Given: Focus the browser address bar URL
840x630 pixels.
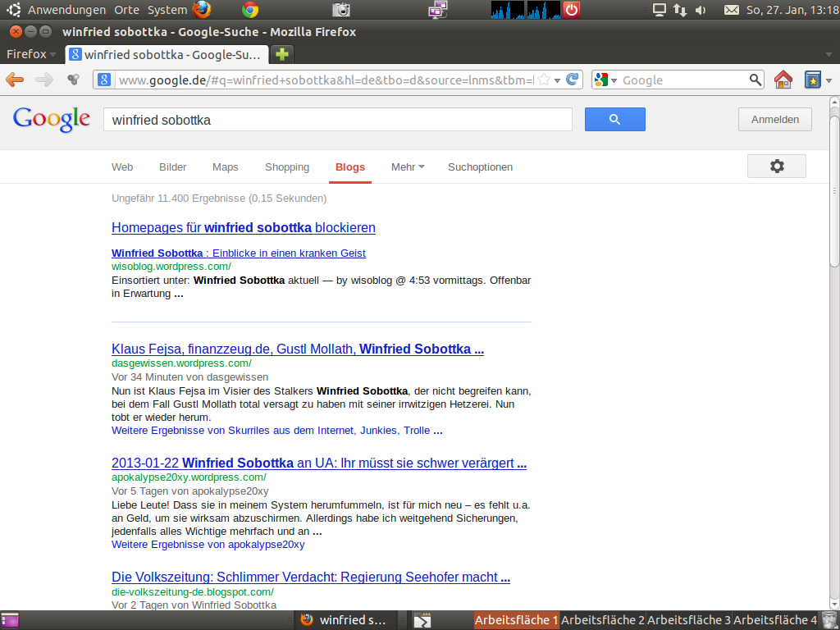Looking at the screenshot, I should pyautogui.click(x=326, y=80).
